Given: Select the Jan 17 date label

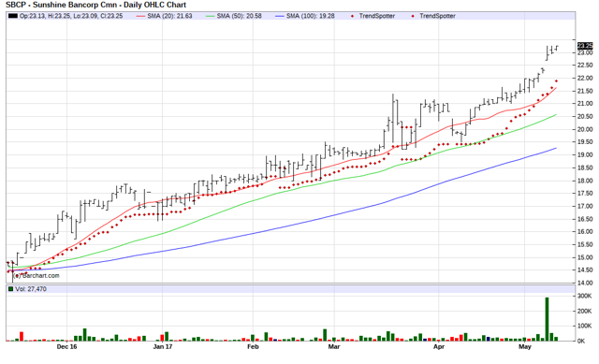Looking at the screenshot, I should [163, 347].
